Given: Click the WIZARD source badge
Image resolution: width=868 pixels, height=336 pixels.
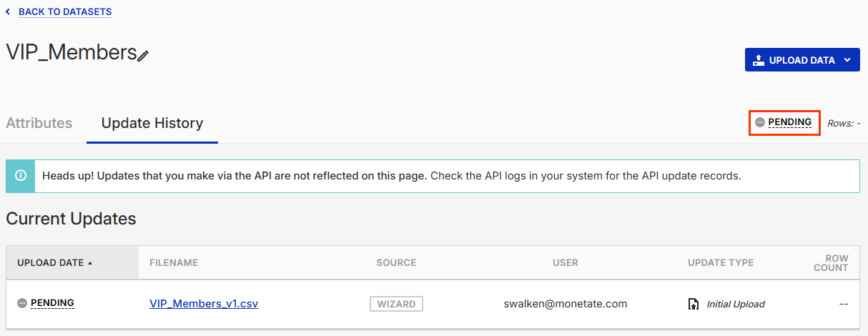Looking at the screenshot, I should point(397,304).
